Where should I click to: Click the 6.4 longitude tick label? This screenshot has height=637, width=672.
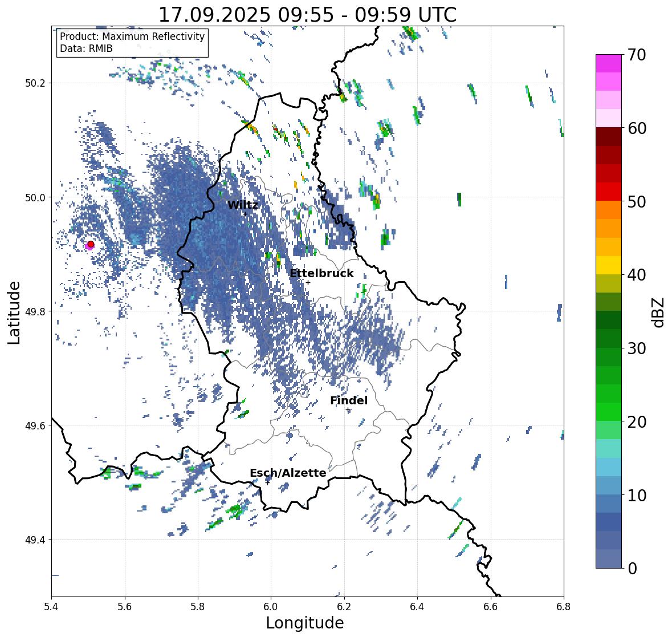(417, 607)
